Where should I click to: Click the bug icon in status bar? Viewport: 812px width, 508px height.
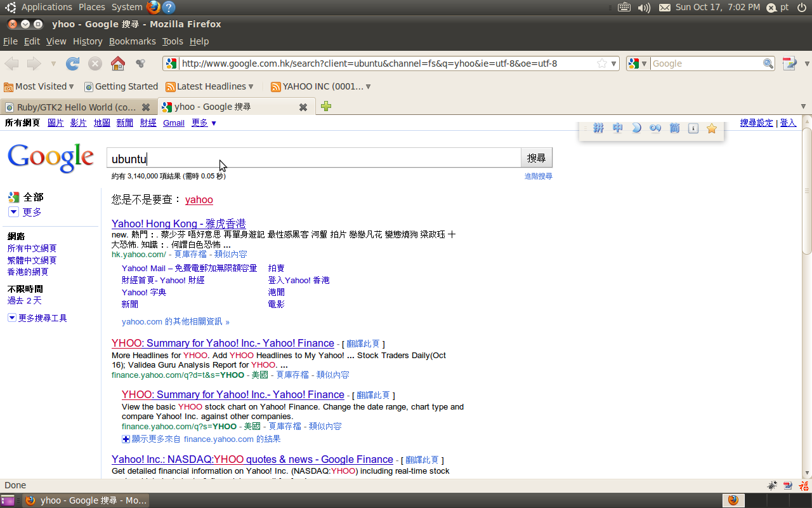point(772,486)
